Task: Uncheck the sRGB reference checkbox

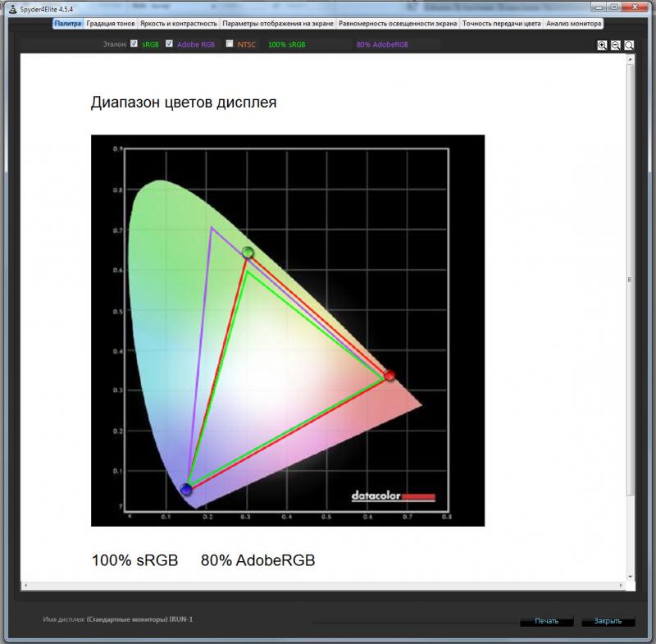Action: [134, 43]
